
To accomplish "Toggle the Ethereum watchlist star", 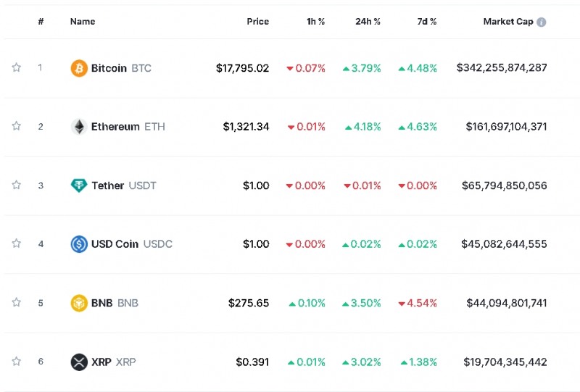I will [x=16, y=126].
